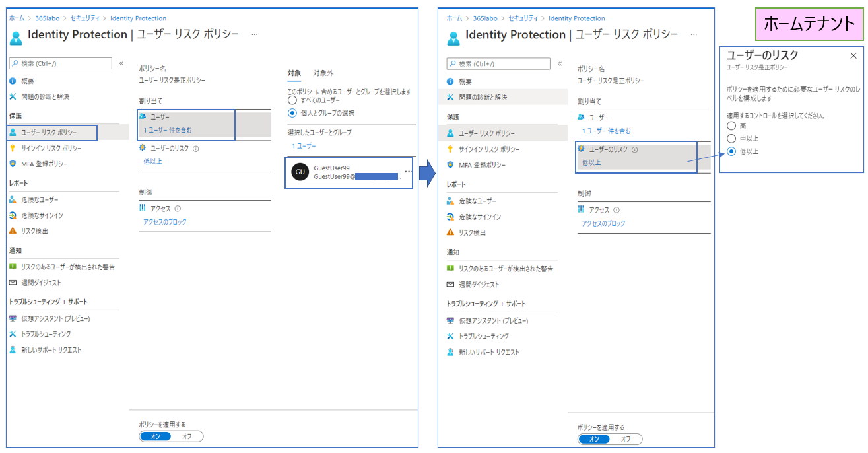868x453 pixels.
Task: Click info icon beside ユーザーのリスク in right window
Action: pyautogui.click(x=635, y=150)
